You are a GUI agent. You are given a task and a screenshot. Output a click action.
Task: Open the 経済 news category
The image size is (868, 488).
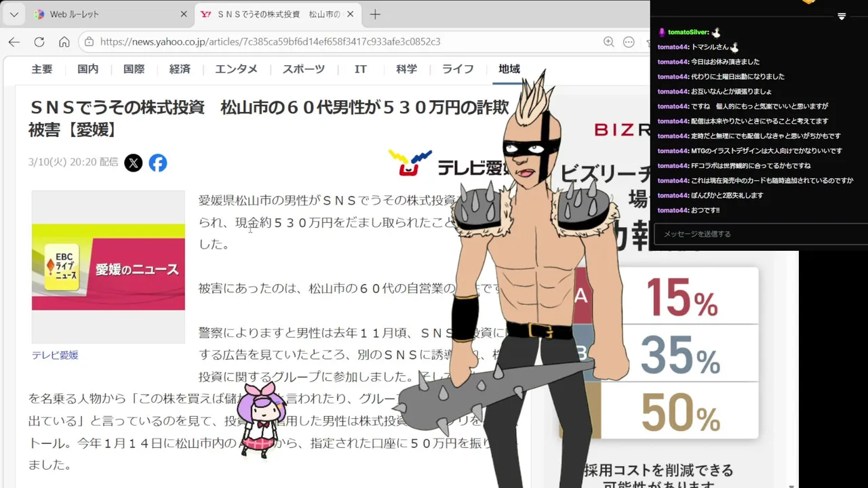coord(180,69)
